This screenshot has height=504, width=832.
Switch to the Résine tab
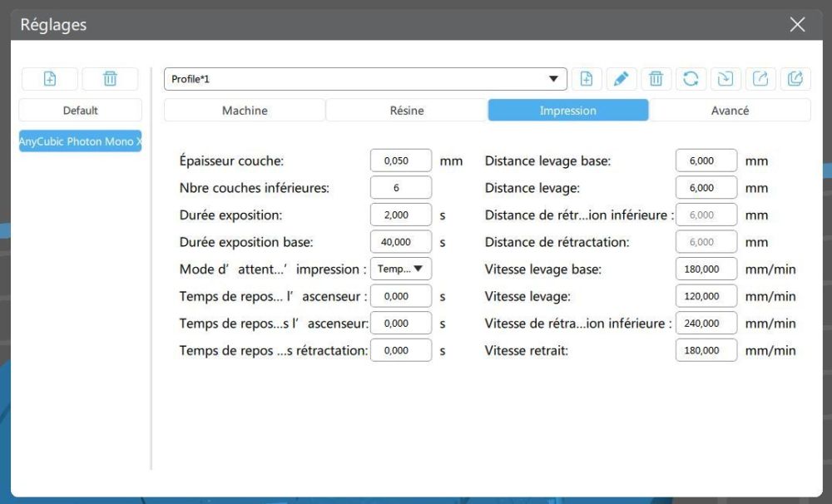click(x=407, y=111)
